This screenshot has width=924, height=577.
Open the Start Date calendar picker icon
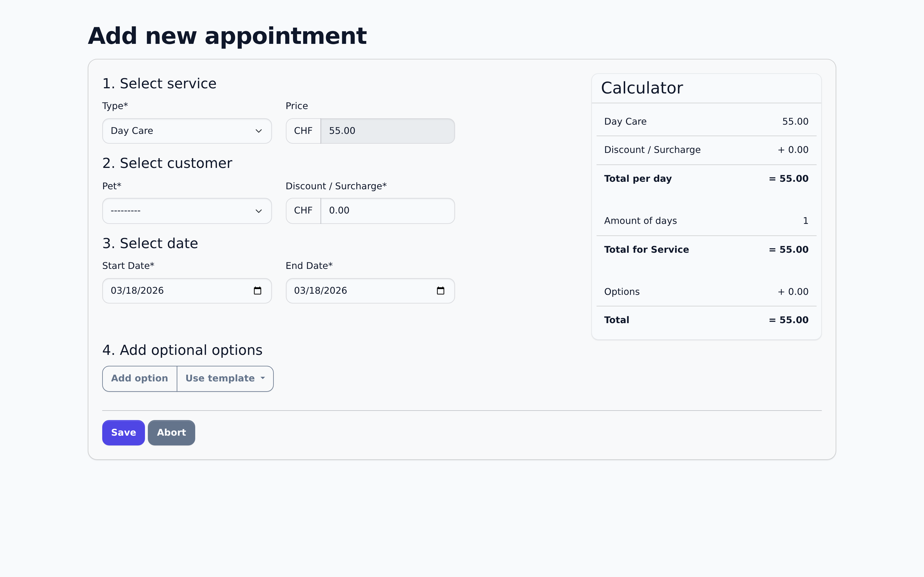(258, 291)
